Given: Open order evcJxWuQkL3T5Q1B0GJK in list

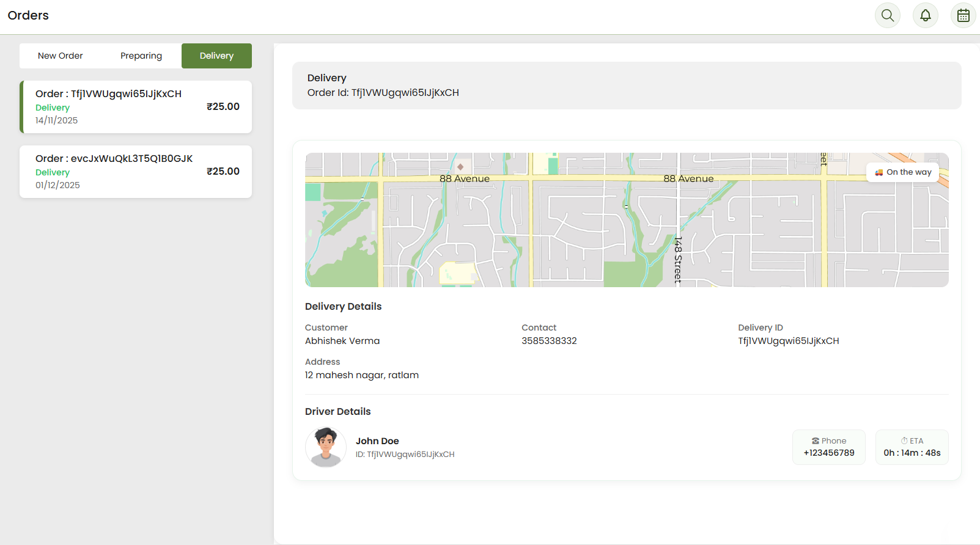Looking at the screenshot, I should [x=136, y=172].
